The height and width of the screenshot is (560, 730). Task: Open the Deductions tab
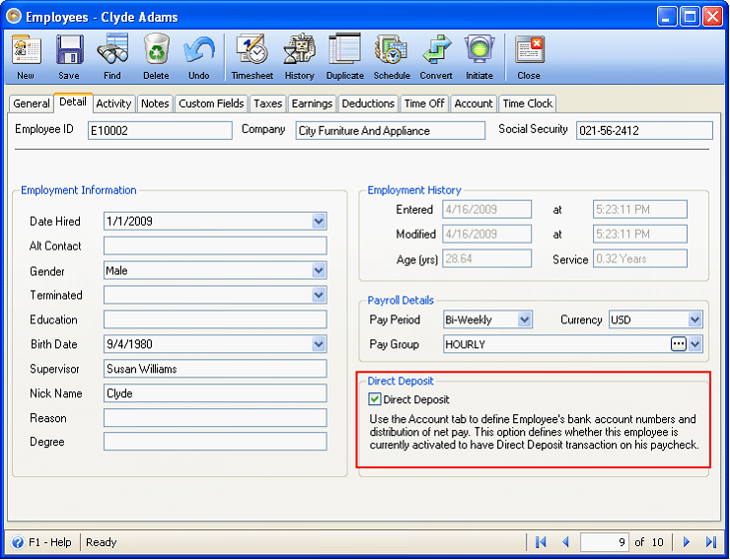point(368,104)
